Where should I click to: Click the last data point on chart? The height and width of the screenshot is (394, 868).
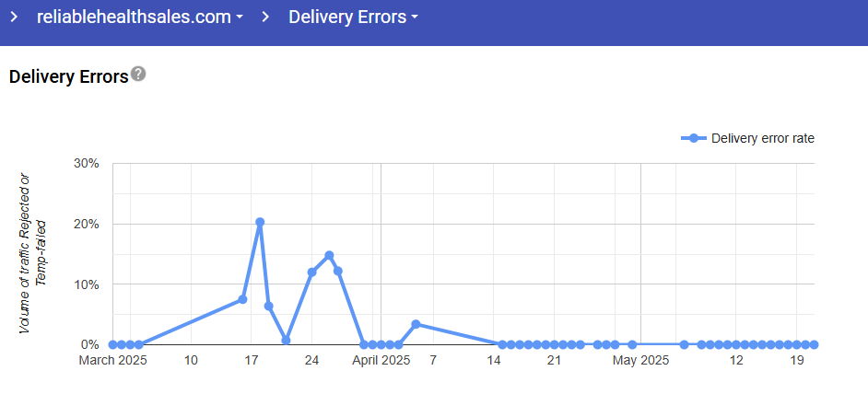815,344
